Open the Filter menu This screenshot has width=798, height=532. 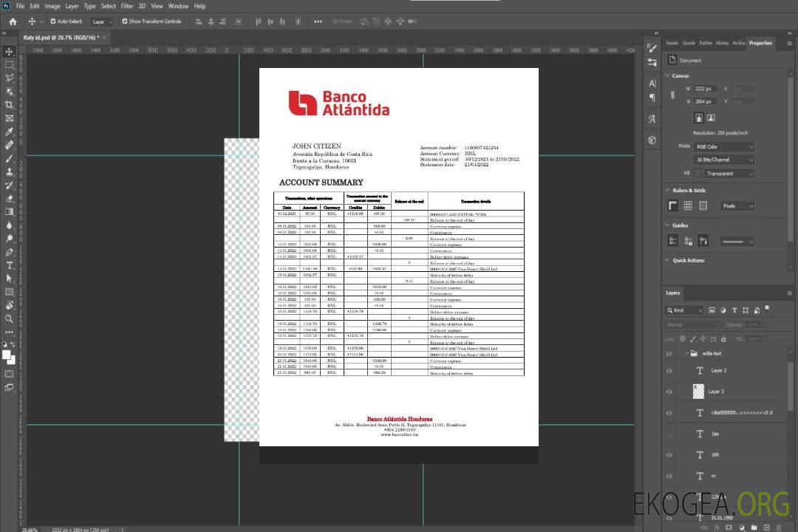point(127,6)
